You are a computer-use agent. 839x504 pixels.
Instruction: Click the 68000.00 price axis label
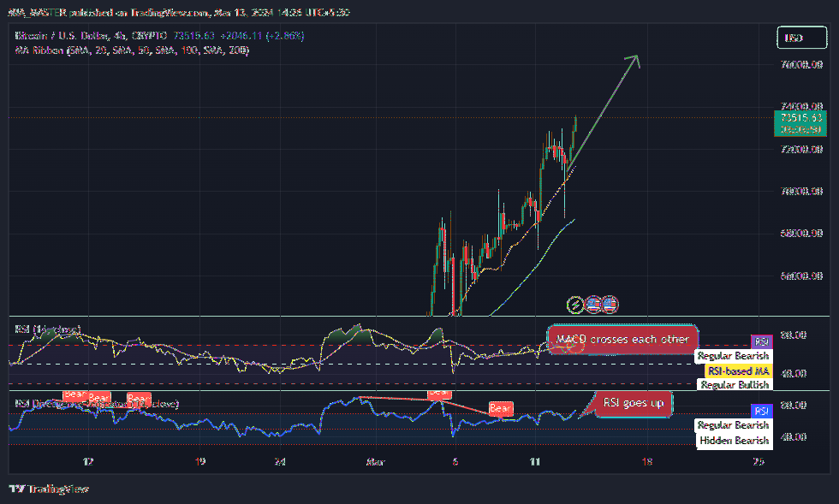coord(801,234)
